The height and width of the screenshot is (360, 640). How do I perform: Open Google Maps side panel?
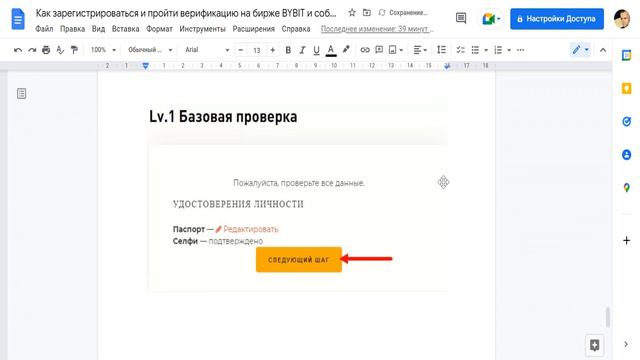[627, 188]
